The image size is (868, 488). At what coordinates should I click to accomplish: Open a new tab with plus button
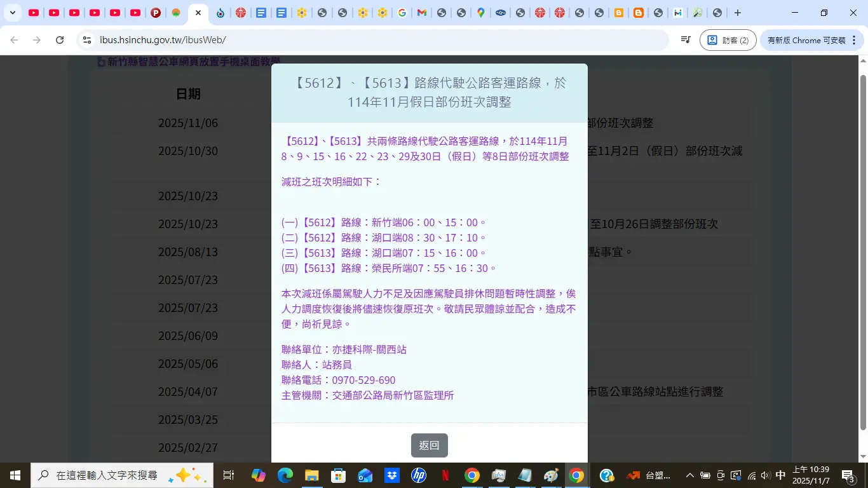tap(737, 13)
